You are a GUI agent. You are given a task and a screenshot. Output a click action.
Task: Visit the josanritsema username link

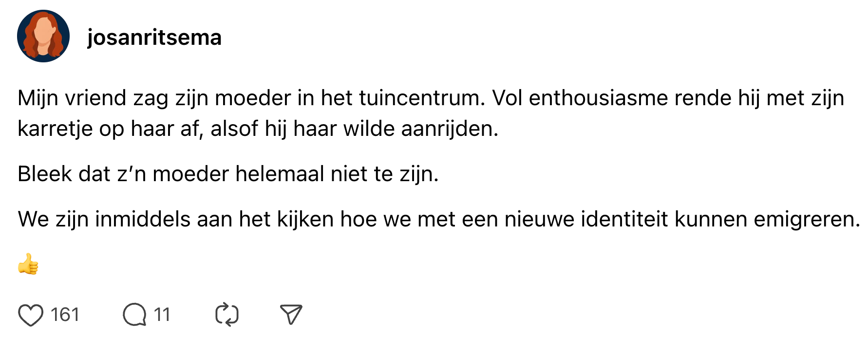coord(154,37)
